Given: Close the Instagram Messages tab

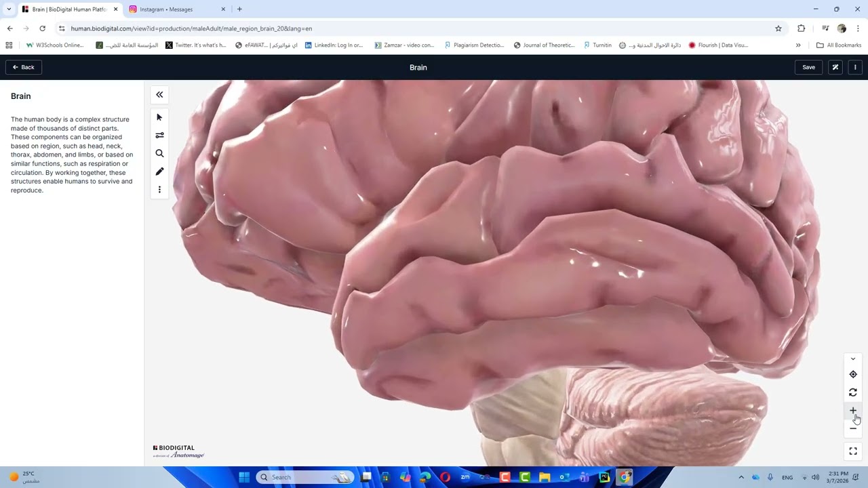Looking at the screenshot, I should pyautogui.click(x=223, y=9).
